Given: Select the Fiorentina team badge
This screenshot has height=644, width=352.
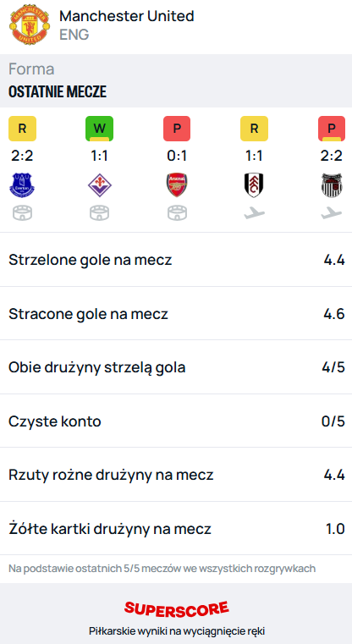Looking at the screenshot, I should coord(99,185).
